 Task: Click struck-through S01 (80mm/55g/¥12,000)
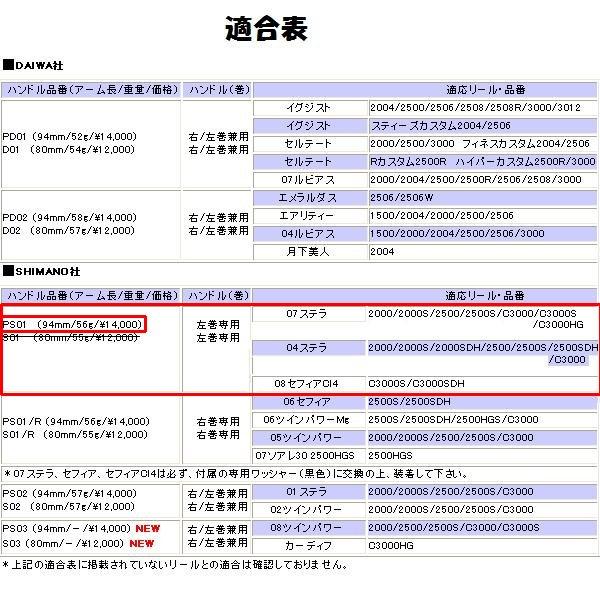[70, 338]
